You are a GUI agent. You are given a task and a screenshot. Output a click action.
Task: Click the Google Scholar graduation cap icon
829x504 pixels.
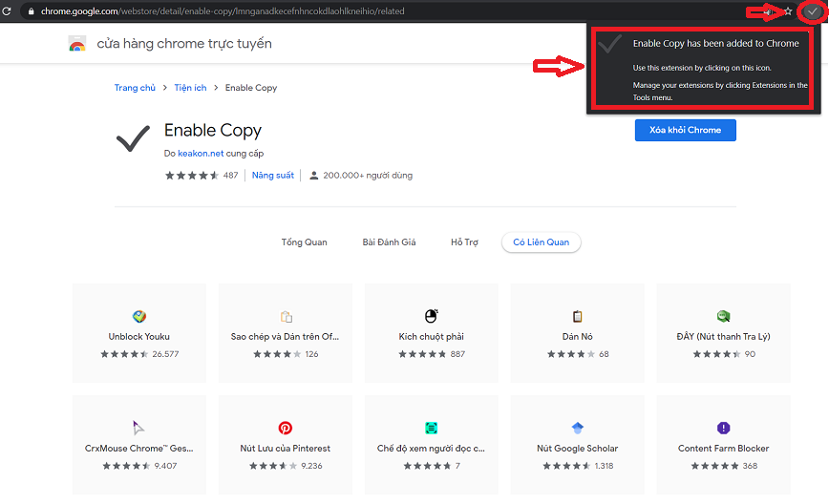point(577,428)
